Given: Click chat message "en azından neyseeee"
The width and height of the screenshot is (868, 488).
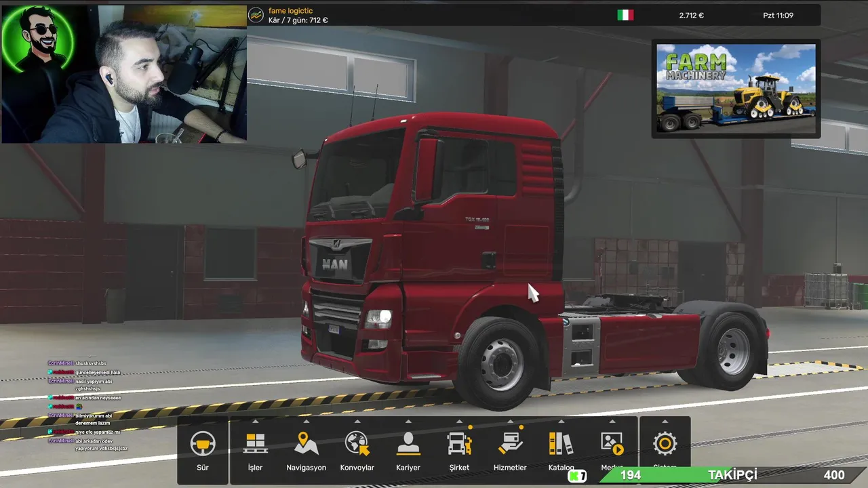Looking at the screenshot, I should pyautogui.click(x=98, y=398).
